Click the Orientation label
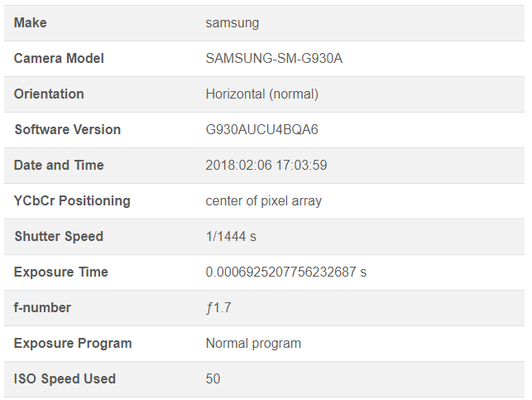The image size is (532, 400). point(49,94)
